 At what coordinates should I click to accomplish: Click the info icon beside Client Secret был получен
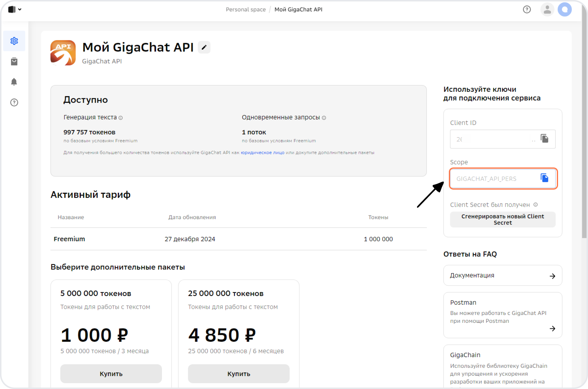pos(536,205)
